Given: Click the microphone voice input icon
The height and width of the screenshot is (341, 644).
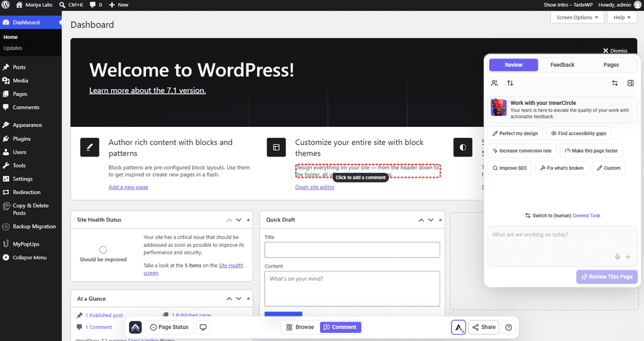Looking at the screenshot, I should [618, 257].
